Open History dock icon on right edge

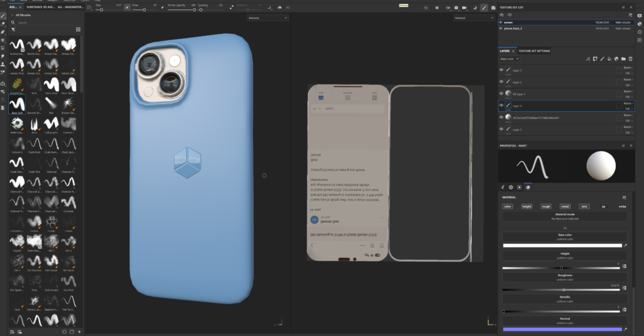pyautogui.click(x=640, y=32)
